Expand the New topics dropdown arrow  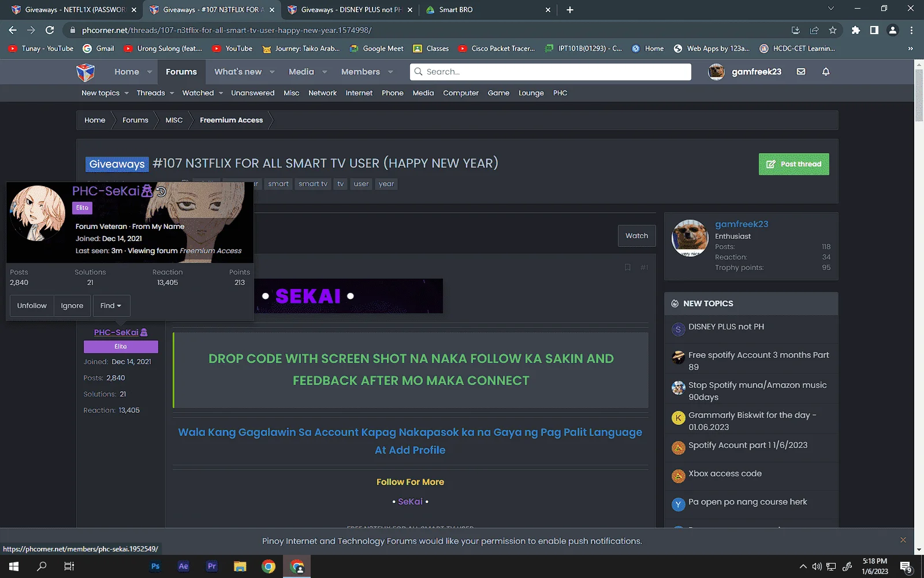126,93
